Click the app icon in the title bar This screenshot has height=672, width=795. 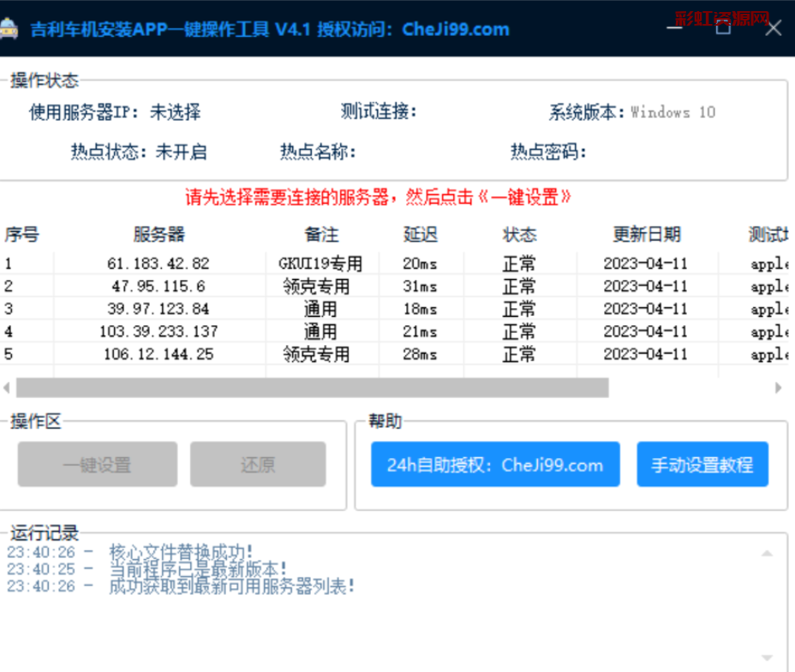[9, 29]
